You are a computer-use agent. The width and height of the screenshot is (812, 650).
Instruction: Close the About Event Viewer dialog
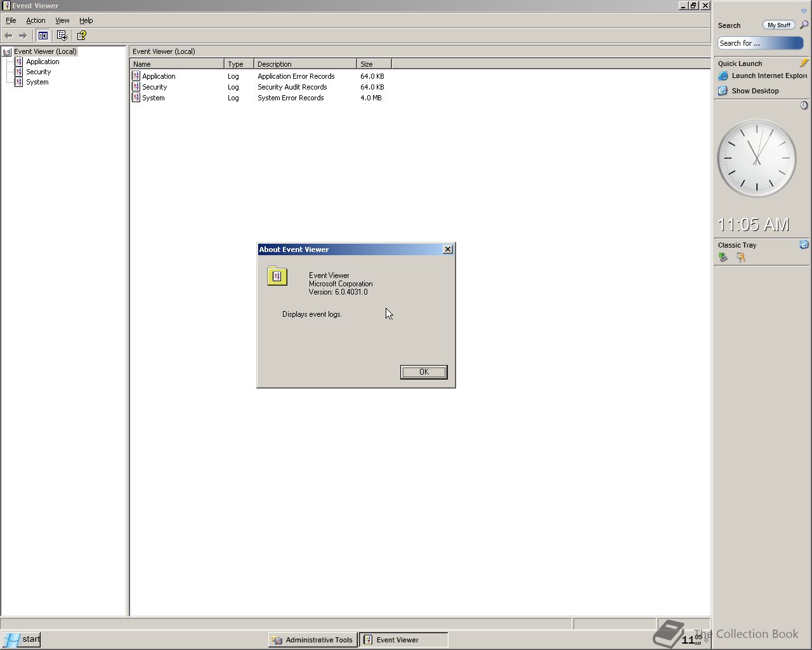[x=447, y=249]
